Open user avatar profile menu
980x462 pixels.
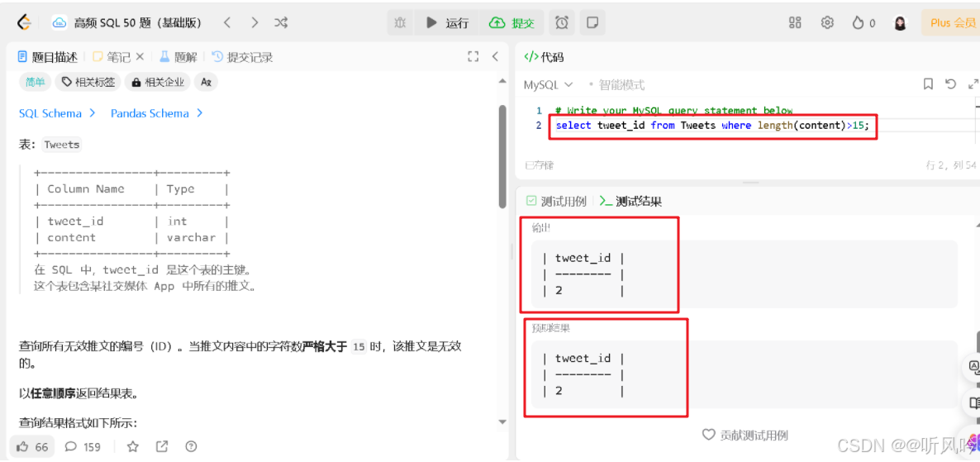pos(900,23)
